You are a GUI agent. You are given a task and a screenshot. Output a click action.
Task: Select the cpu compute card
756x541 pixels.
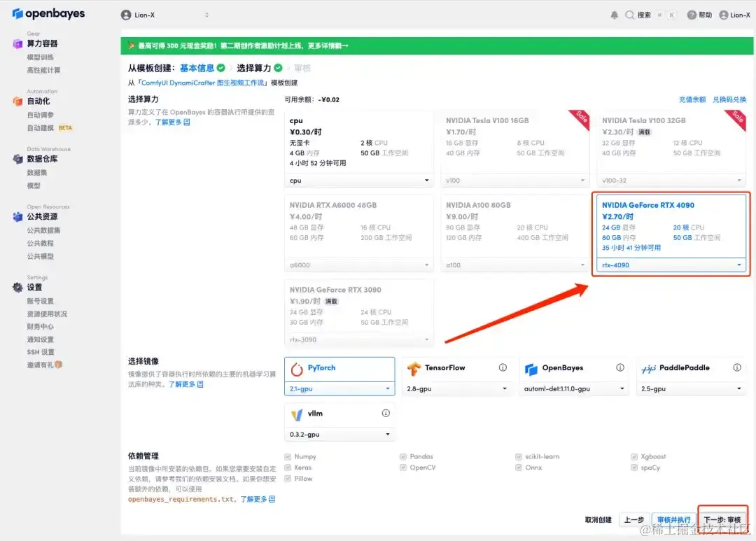(358, 149)
